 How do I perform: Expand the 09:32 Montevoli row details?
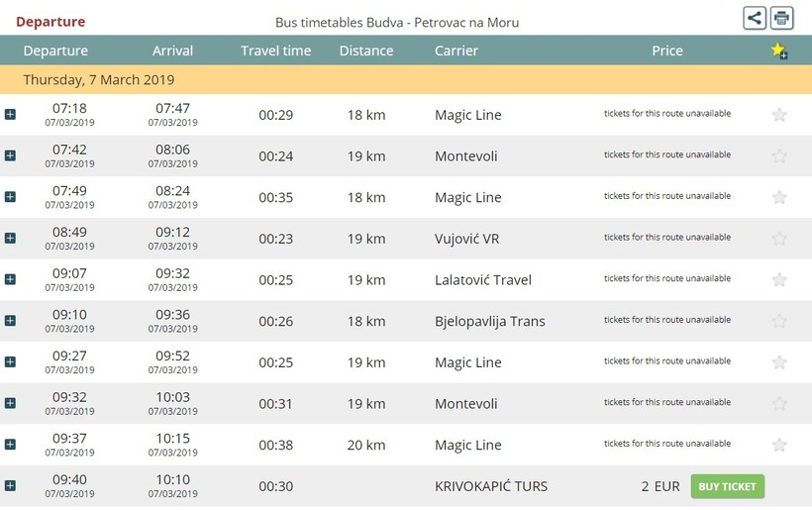(x=10, y=403)
